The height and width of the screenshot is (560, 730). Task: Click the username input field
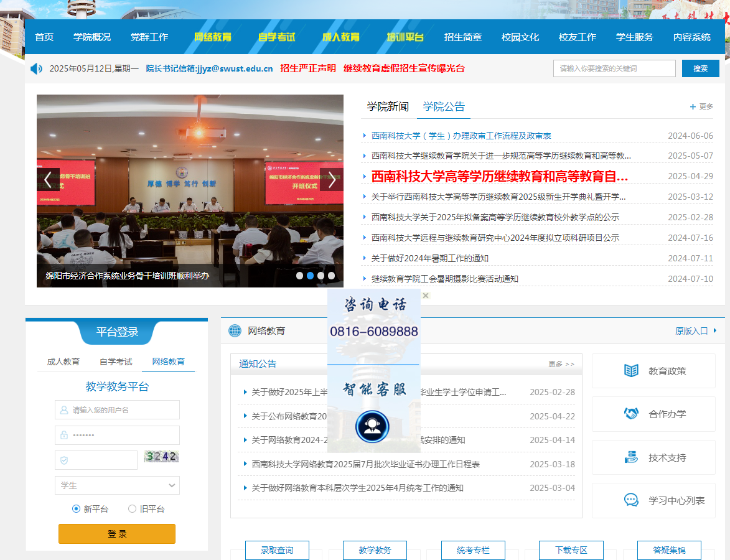[117, 410]
